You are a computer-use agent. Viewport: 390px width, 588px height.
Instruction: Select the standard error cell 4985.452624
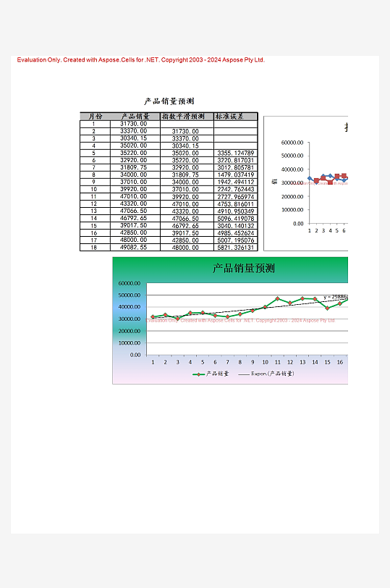coord(236,233)
